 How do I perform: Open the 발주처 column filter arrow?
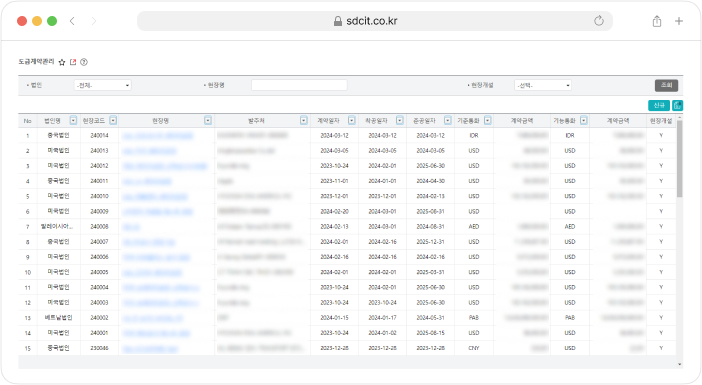click(304, 120)
